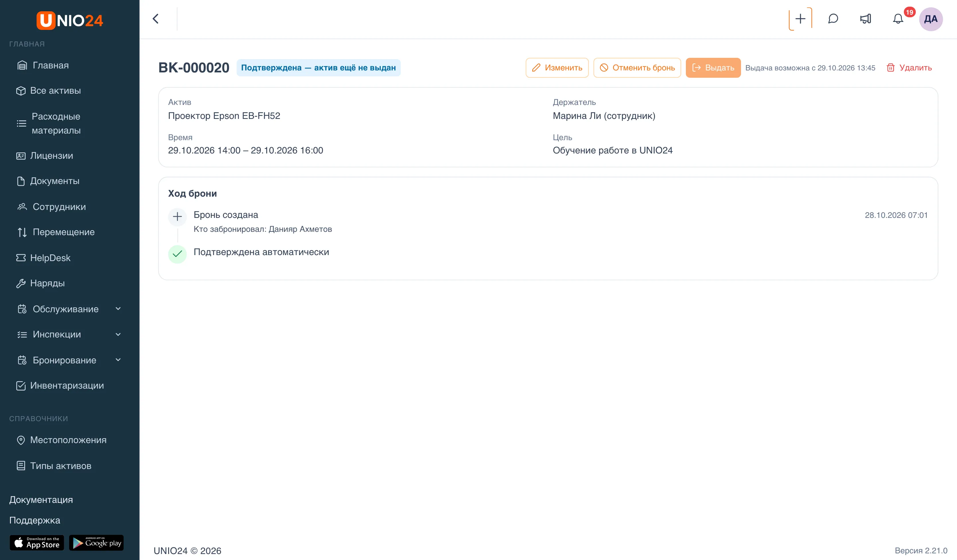The image size is (957, 560).
Task: Click timestamp 28.10.2026 07:01
Action: tap(896, 215)
